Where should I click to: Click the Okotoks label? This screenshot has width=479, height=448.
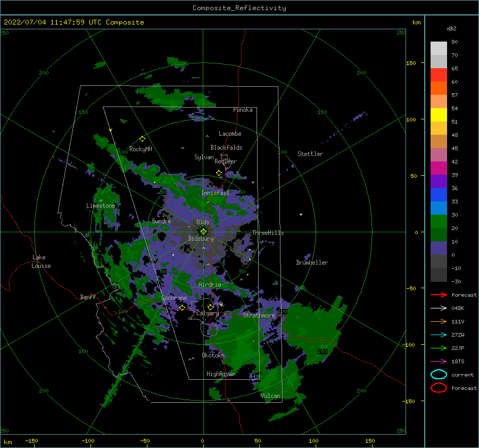pyautogui.click(x=213, y=355)
